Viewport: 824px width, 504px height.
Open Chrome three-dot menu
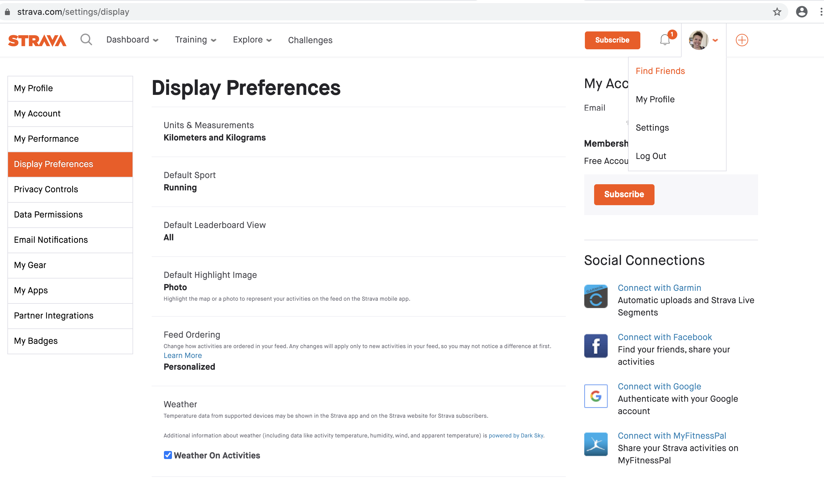tap(821, 12)
